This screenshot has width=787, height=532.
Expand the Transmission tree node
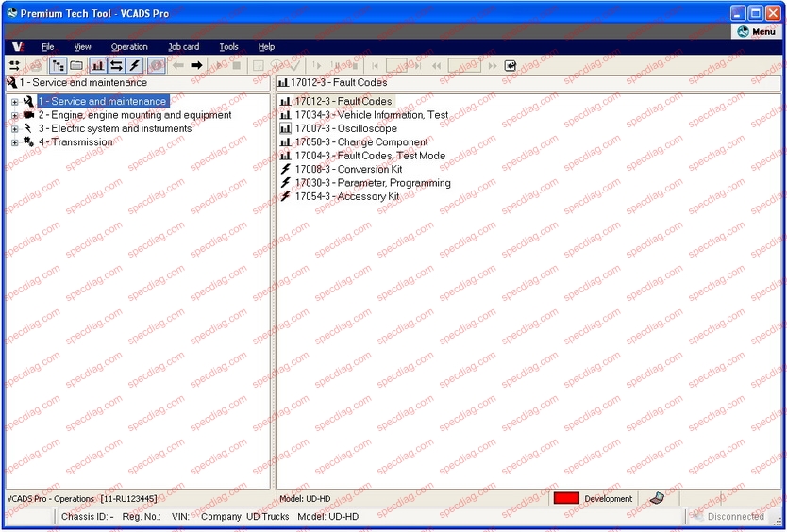coord(14,142)
